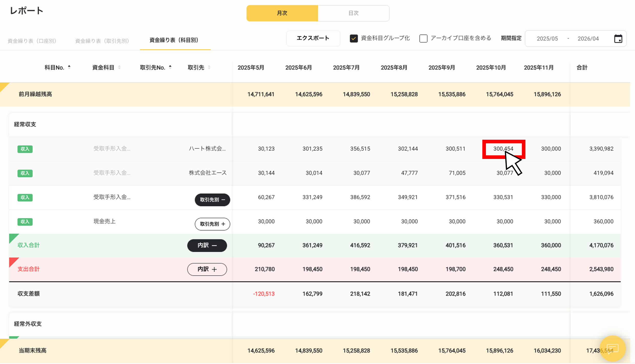Click 収入 badge on 現金売上 row
Viewport: 635px width, 364px height.
pyautogui.click(x=25, y=222)
